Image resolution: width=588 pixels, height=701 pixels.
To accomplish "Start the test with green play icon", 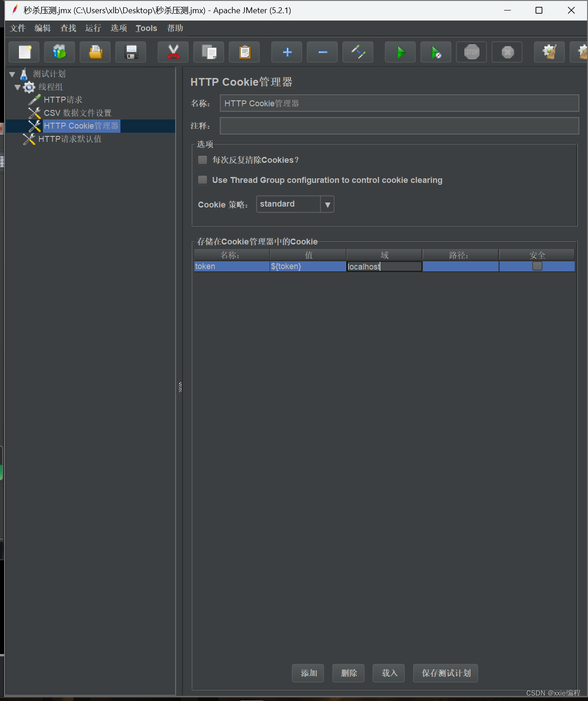I will (401, 52).
